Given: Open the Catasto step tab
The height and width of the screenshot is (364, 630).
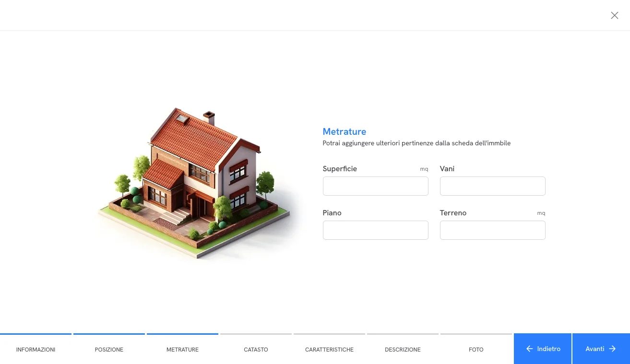Looking at the screenshot, I should pyautogui.click(x=256, y=350).
